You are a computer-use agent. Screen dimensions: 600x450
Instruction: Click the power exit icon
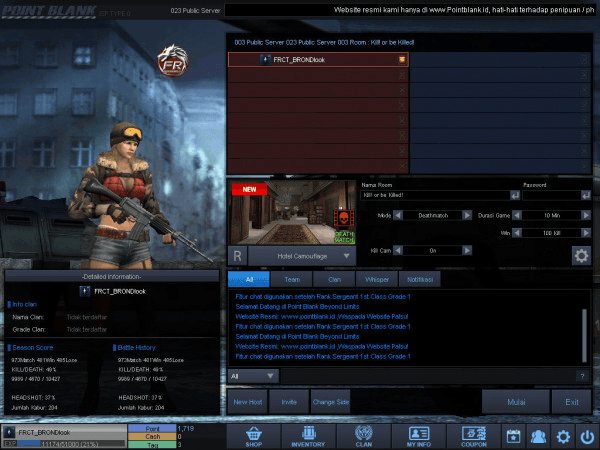point(587,437)
